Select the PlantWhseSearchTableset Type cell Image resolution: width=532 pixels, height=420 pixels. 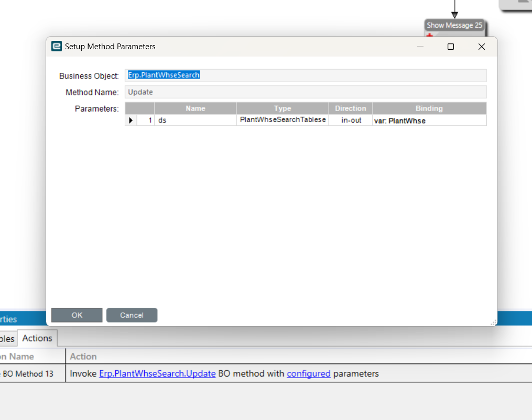(283, 120)
